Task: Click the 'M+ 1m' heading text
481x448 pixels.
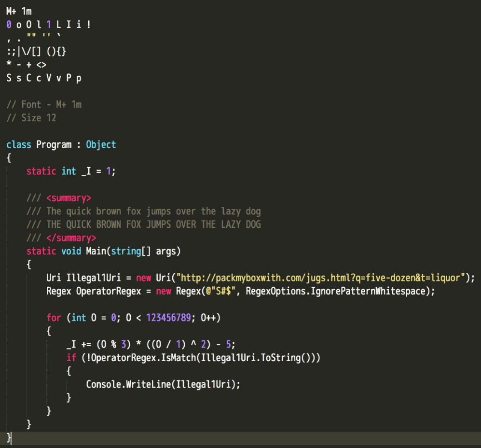Action: [19, 12]
